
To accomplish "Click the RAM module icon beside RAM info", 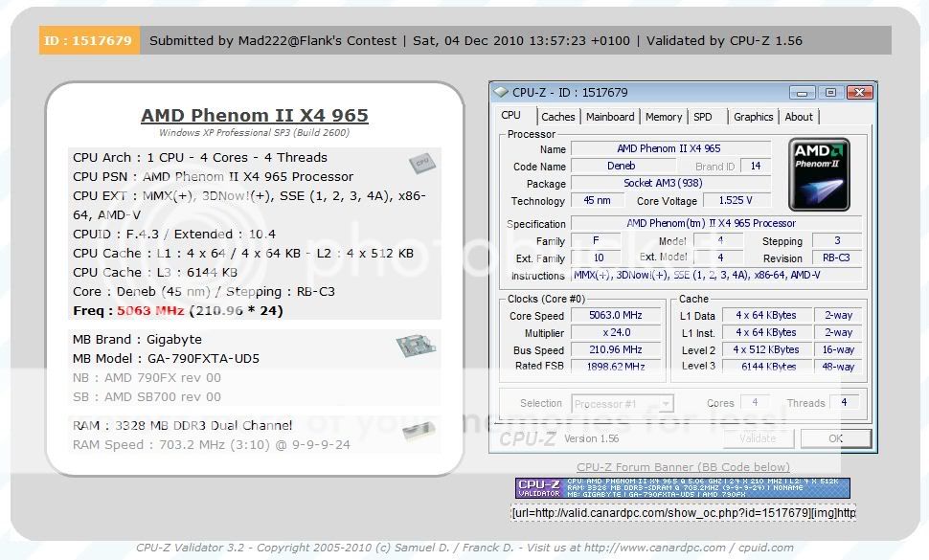I will pyautogui.click(x=419, y=431).
